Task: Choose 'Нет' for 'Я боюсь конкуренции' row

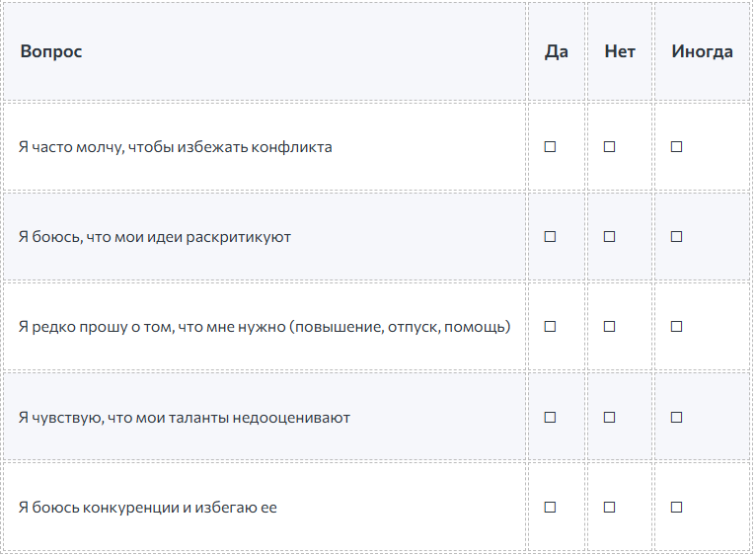Action: click(610, 508)
